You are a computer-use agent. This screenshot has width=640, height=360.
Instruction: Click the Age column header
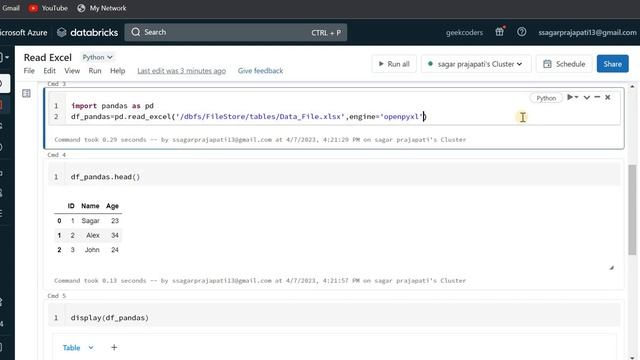click(112, 206)
